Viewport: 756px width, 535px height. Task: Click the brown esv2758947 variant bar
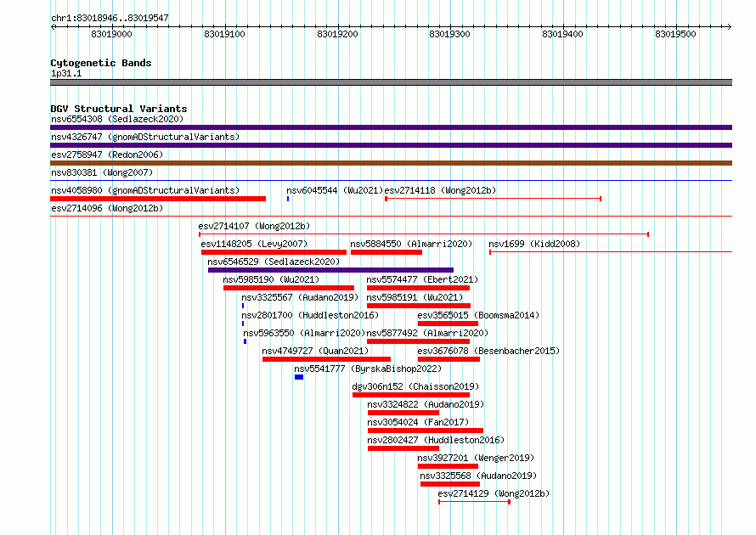click(391, 163)
